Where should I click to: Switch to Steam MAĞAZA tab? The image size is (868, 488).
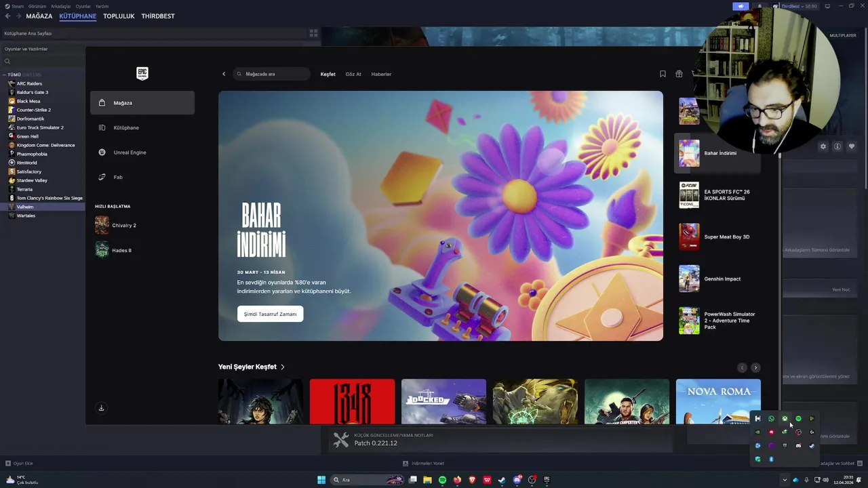pyautogui.click(x=39, y=16)
